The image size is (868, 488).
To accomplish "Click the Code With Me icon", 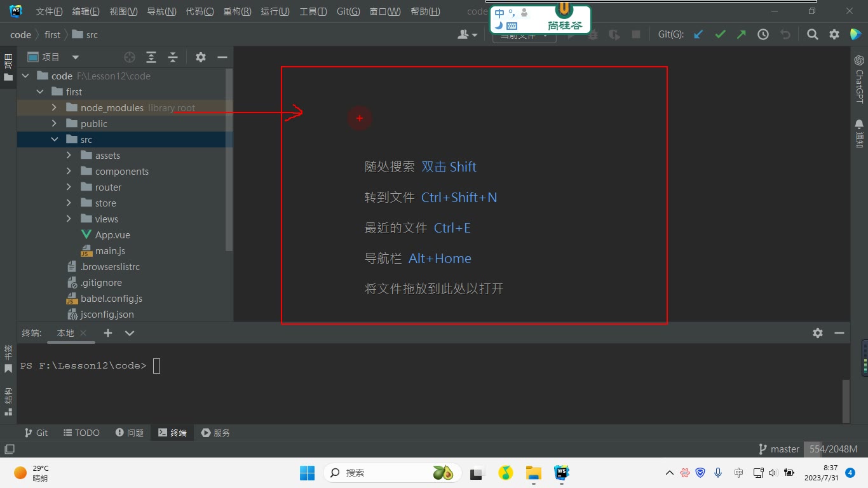I will 855,35.
